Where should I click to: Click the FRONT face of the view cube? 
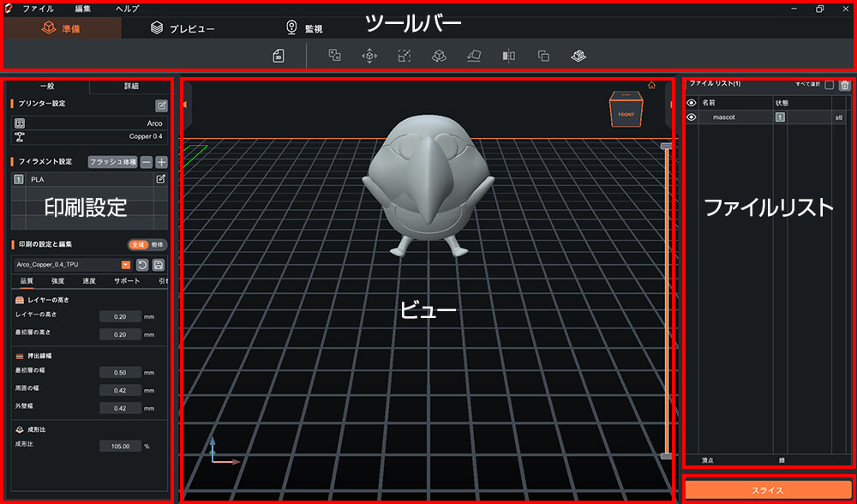(x=626, y=114)
